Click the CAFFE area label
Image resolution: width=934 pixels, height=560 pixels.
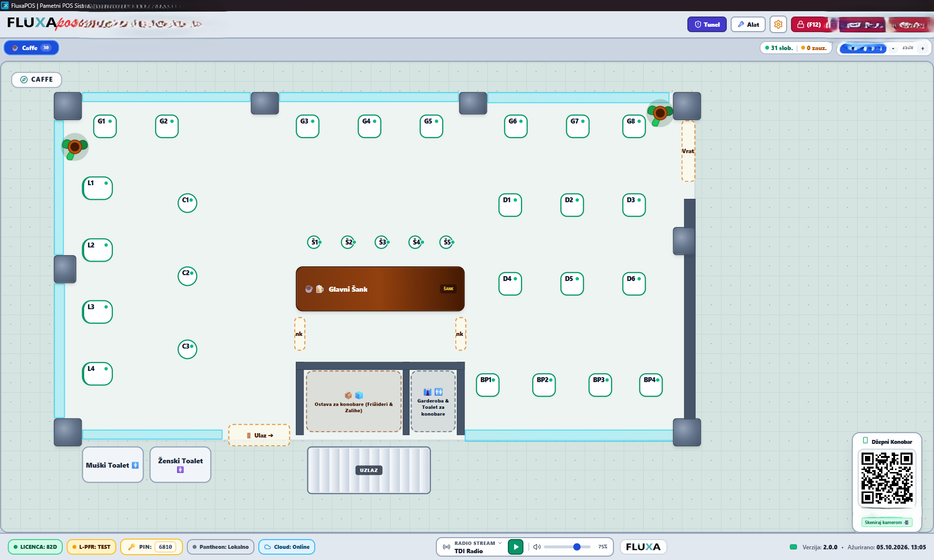point(36,79)
